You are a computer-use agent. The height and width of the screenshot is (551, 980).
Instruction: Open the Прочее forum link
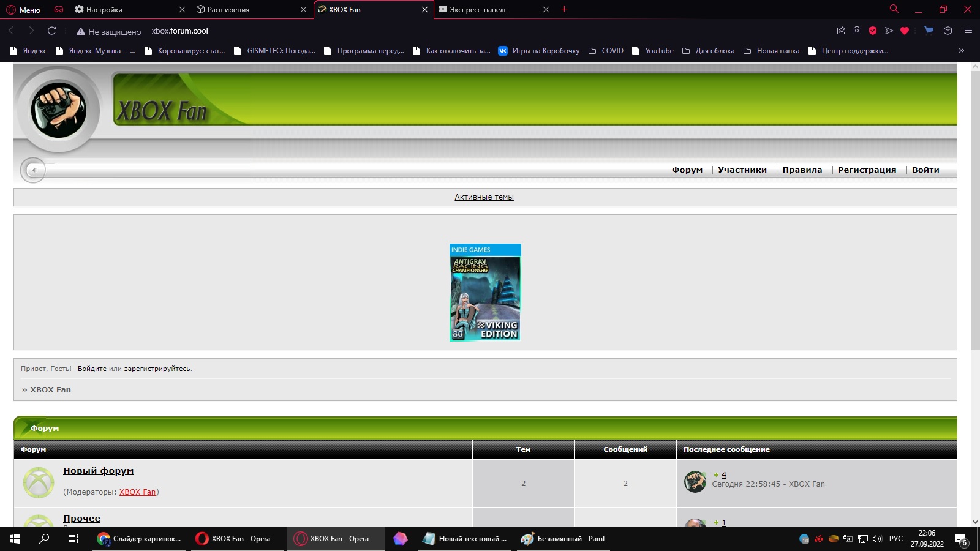81,519
